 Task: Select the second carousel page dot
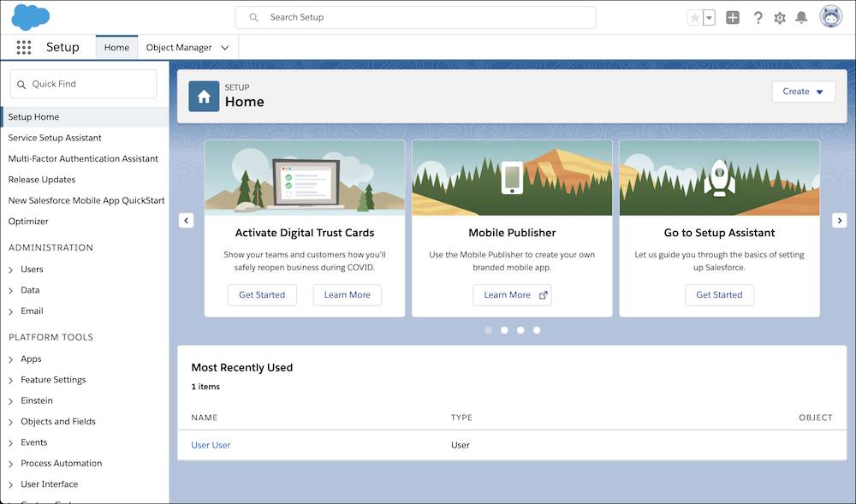(x=504, y=330)
